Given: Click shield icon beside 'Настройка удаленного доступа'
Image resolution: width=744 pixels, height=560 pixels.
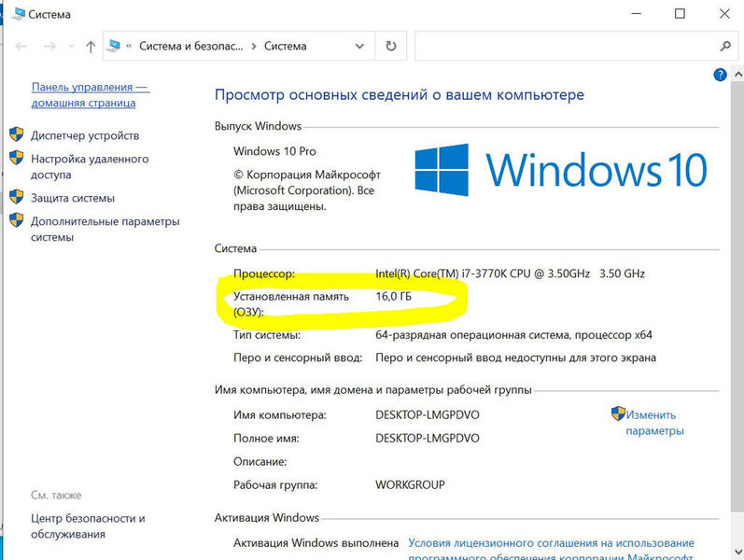Looking at the screenshot, I should [17, 158].
